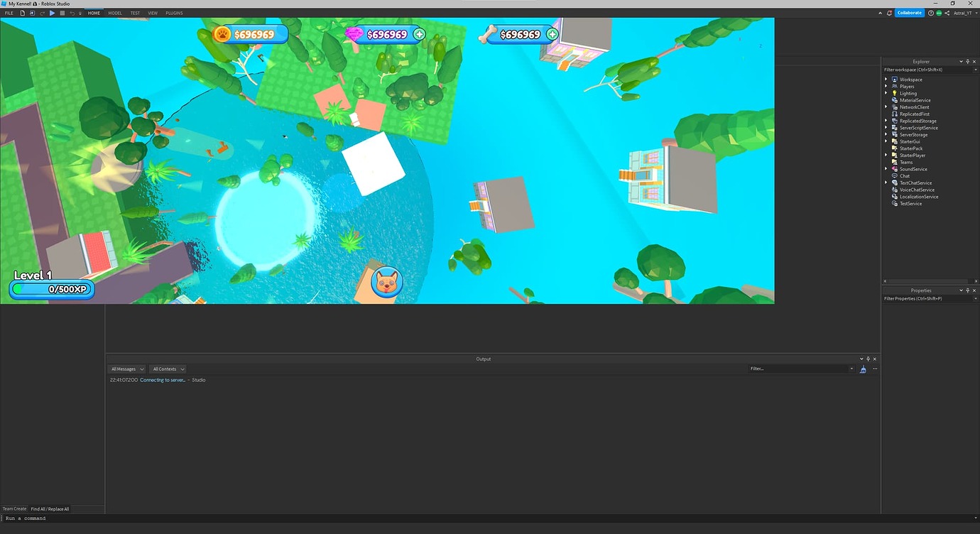Click the paw coins balance display

point(251,34)
